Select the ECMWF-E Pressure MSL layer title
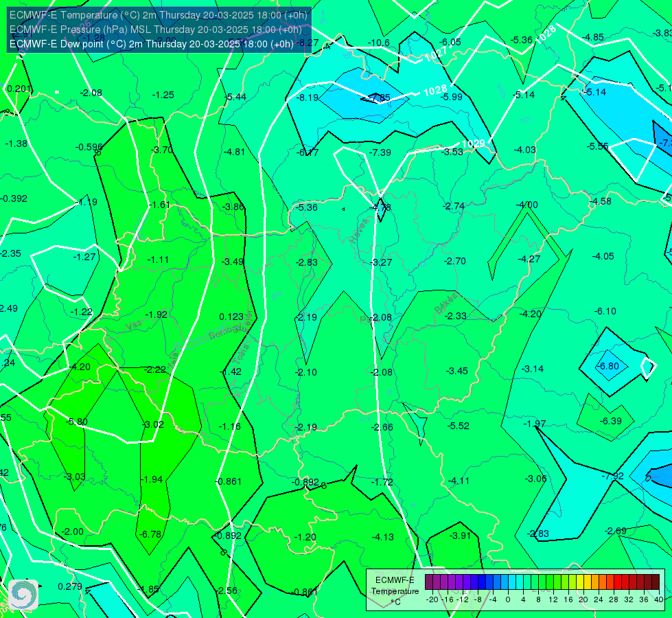The width and height of the screenshot is (672, 618). pyautogui.click(x=156, y=30)
